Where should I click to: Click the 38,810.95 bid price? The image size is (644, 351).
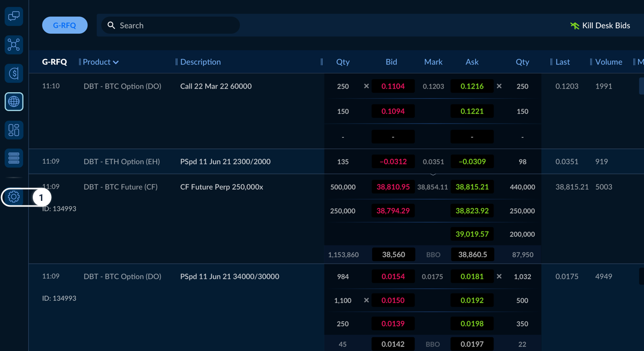click(x=393, y=187)
